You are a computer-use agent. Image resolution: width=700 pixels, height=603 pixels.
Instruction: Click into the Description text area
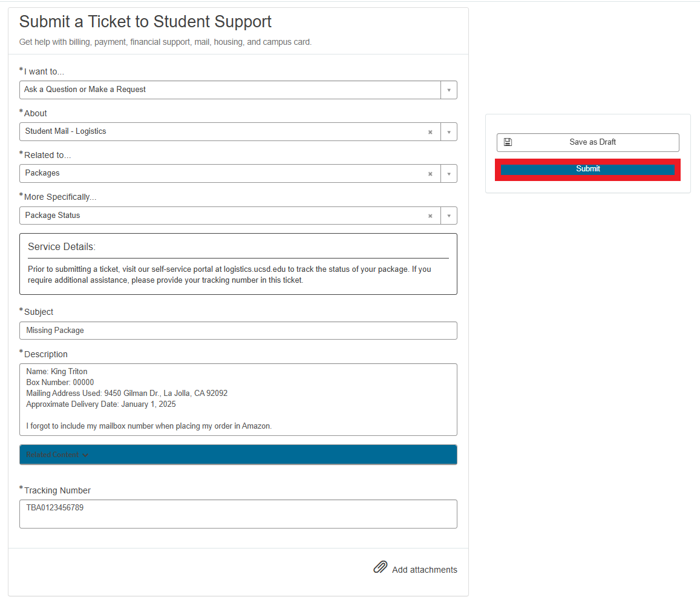[x=238, y=400]
